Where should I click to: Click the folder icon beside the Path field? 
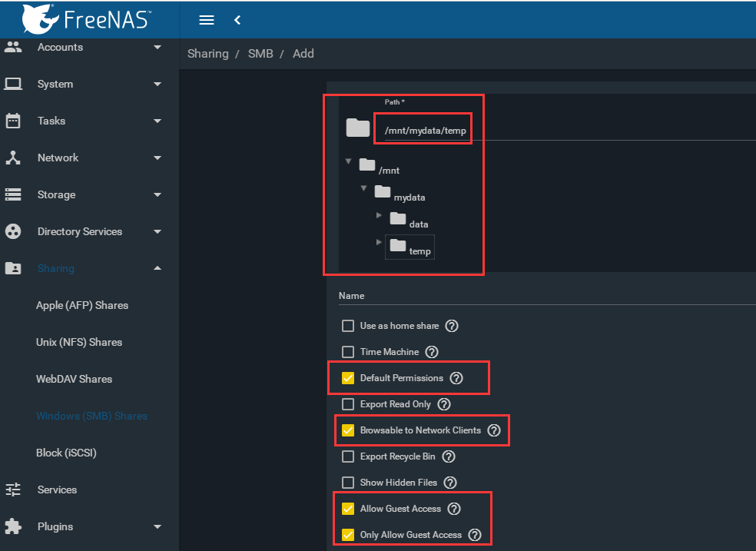[x=356, y=128]
